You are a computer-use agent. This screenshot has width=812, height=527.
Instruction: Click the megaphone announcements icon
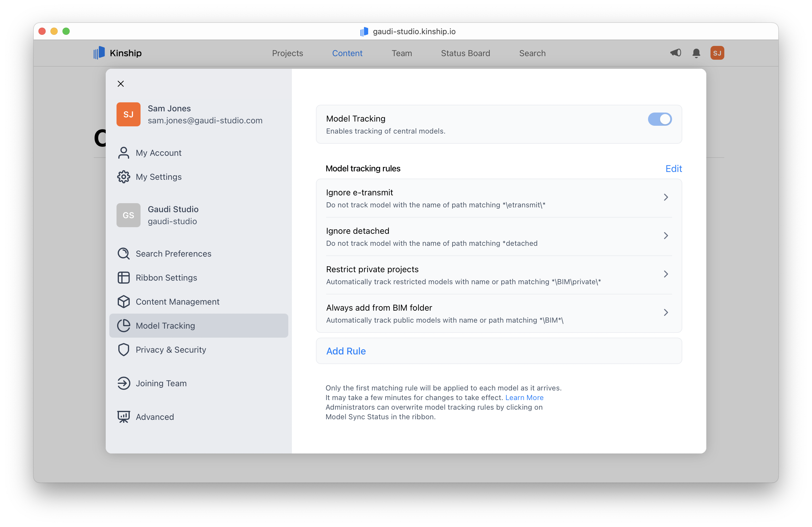tap(676, 53)
